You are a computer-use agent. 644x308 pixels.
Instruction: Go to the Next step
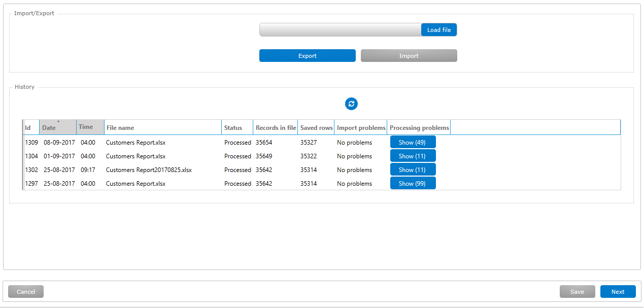click(618, 292)
